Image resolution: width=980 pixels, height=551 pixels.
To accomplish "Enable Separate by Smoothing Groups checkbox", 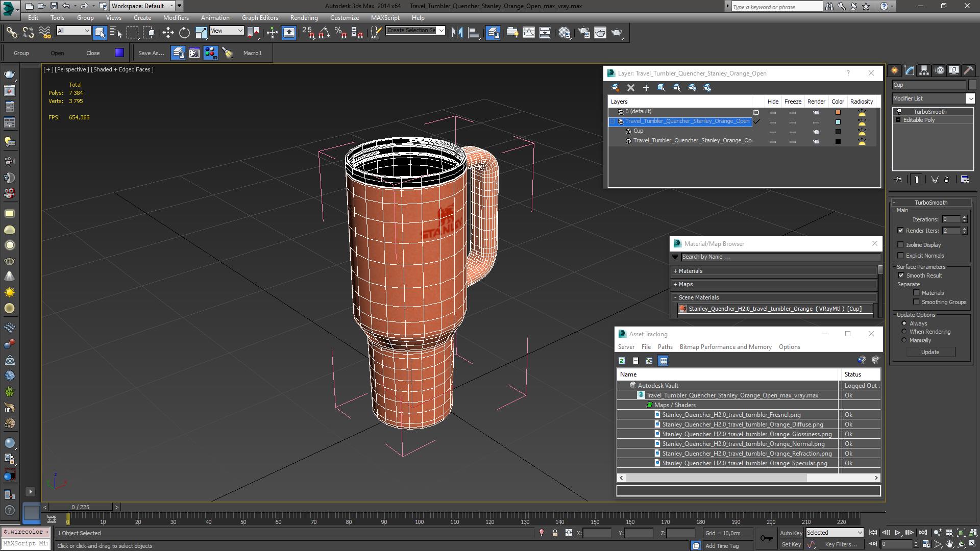I will click(x=917, y=302).
